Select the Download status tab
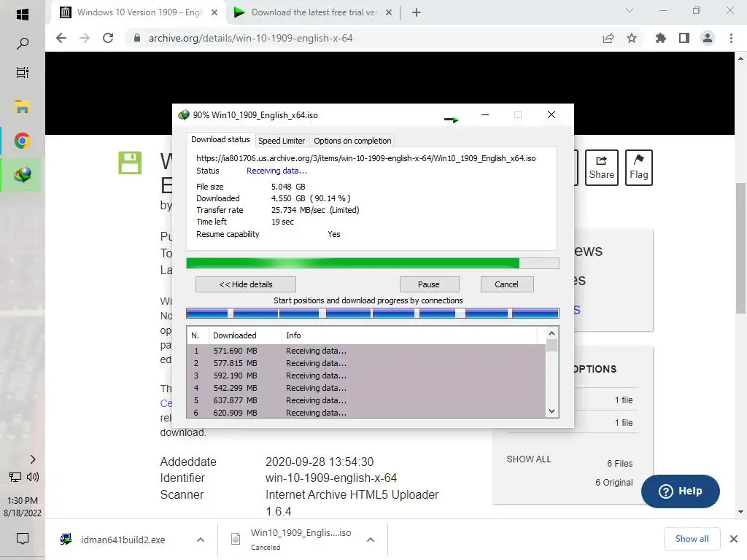 coord(220,139)
